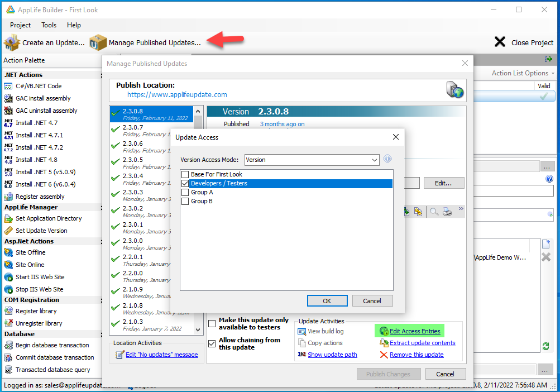Disable Allow chaining from this update
Screen dimensions: 560x392
tap(212, 344)
